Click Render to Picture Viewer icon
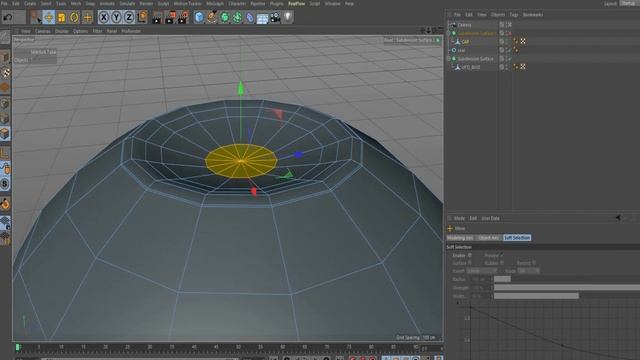The image size is (640, 360). pyautogui.click(x=170, y=18)
